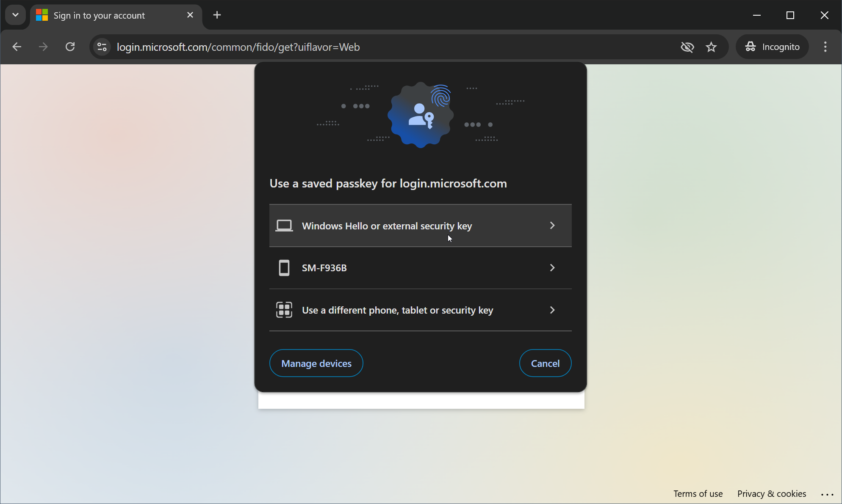This screenshot has height=504, width=842.
Task: Bookmark this page with star icon
Action: (711, 47)
